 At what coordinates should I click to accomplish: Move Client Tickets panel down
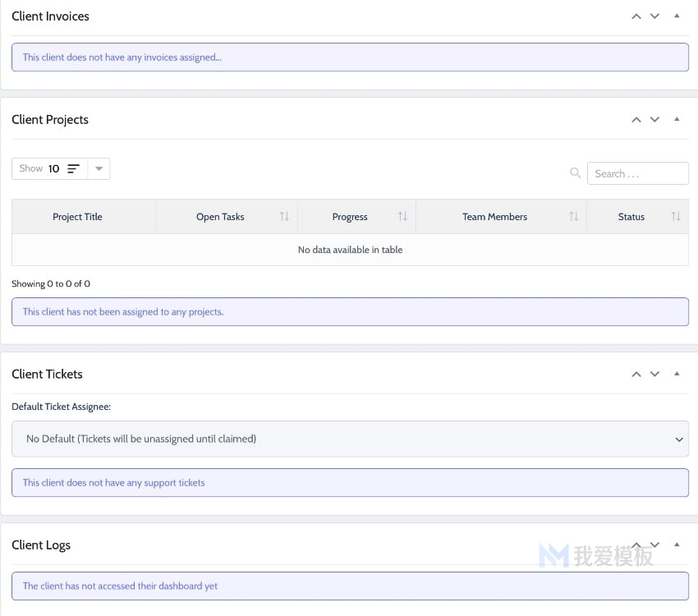[654, 375]
